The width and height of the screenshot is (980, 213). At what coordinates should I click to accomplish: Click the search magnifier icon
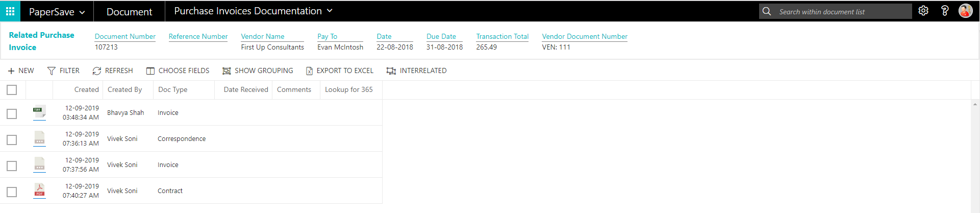pyautogui.click(x=767, y=11)
